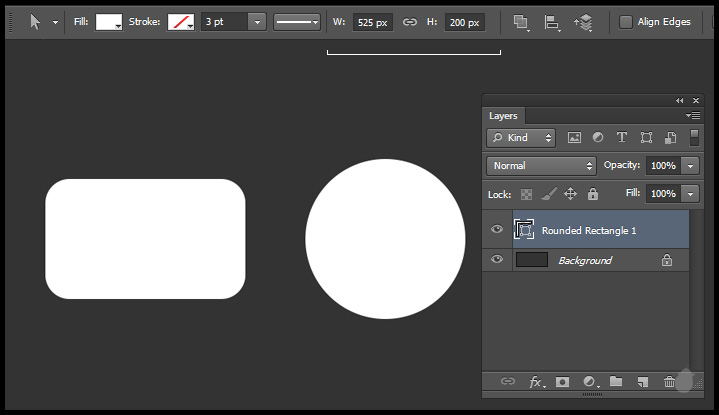719x415 pixels.
Task: Hide the Rounded Rectangle 1 layer
Action: point(497,230)
